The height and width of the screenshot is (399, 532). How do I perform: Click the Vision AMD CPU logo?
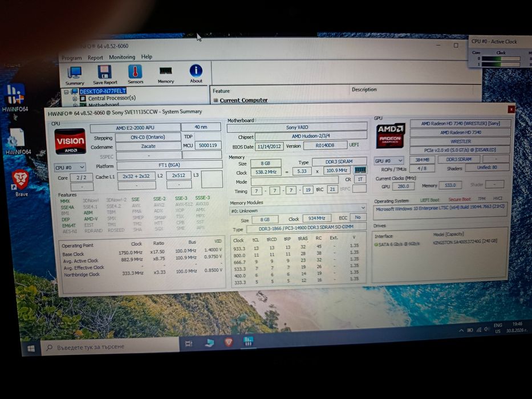(70, 141)
